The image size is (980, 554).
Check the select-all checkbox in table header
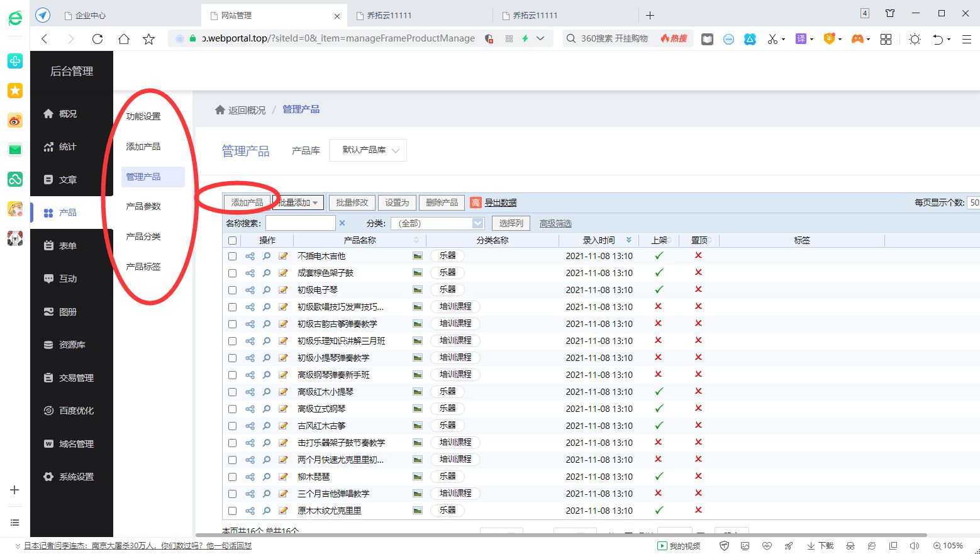232,240
